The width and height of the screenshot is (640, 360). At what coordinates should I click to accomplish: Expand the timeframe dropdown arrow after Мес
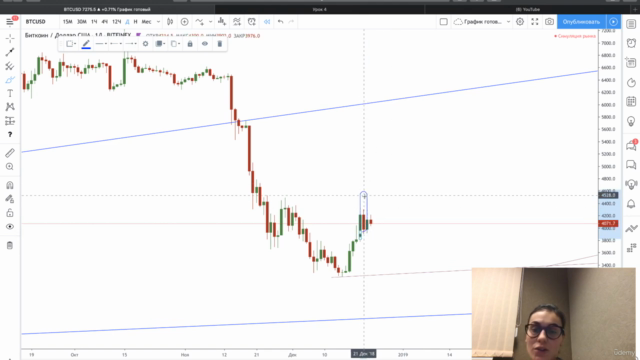(x=158, y=22)
